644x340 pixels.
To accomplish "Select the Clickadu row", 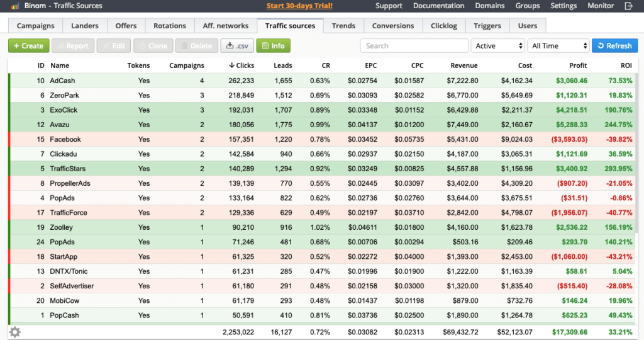I will click(322, 154).
